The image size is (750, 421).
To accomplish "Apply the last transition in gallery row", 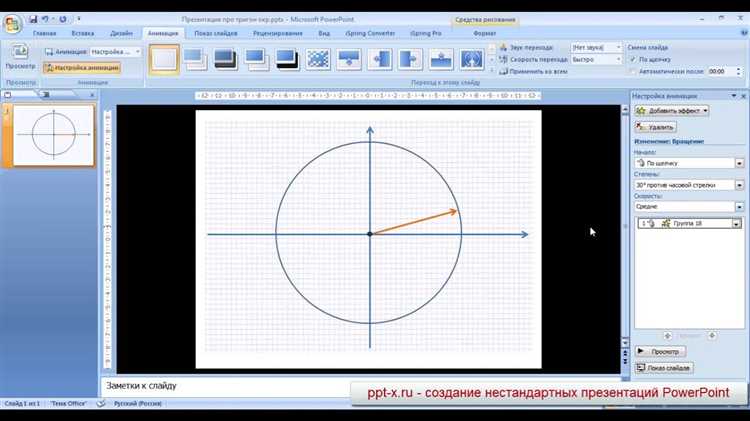I will tap(472, 59).
